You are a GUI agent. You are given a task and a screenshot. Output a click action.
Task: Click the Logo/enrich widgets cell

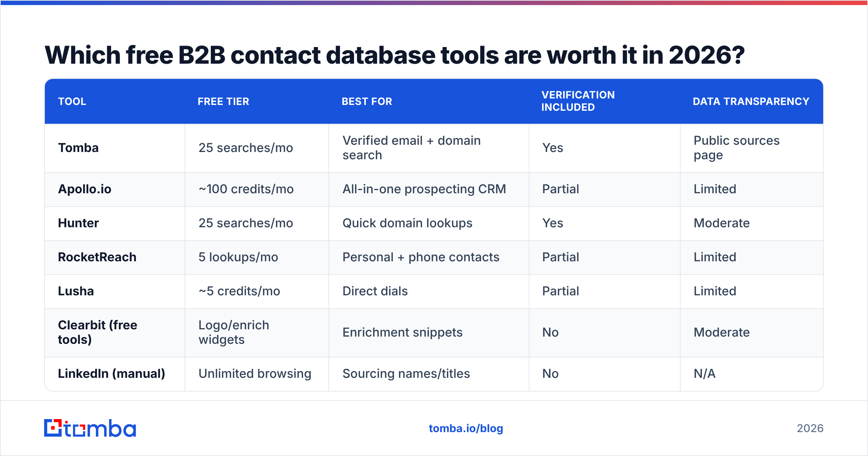coord(257,333)
